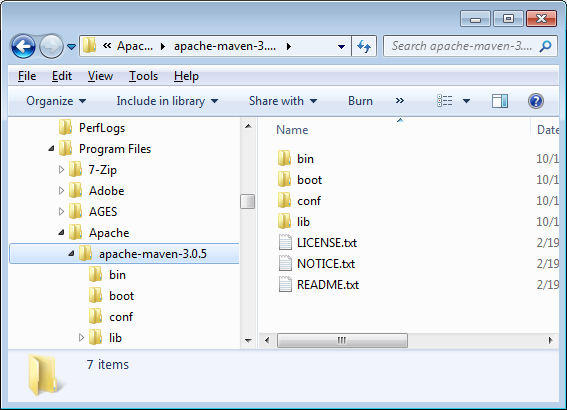The height and width of the screenshot is (410, 567).
Task: Click the apache-maven-3.... breadcrumb segment
Action: pos(225,46)
